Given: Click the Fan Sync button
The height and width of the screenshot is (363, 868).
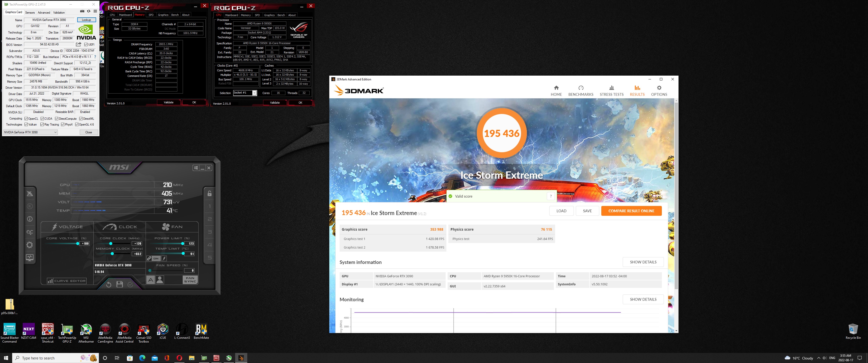Looking at the screenshot, I should click(x=190, y=280).
